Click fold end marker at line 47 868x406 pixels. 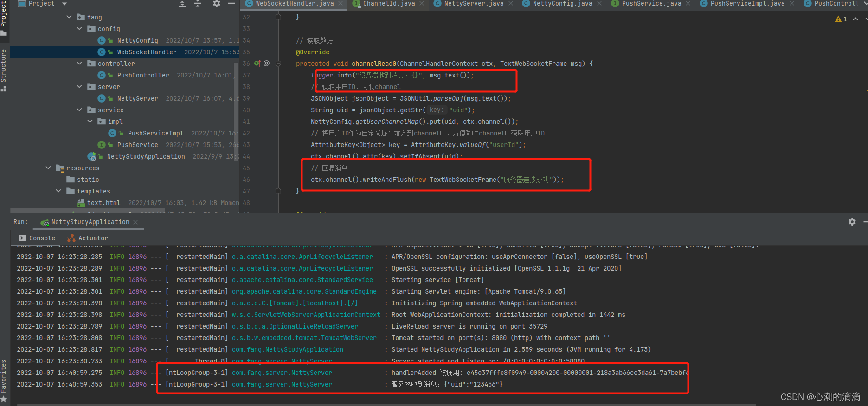(x=278, y=191)
